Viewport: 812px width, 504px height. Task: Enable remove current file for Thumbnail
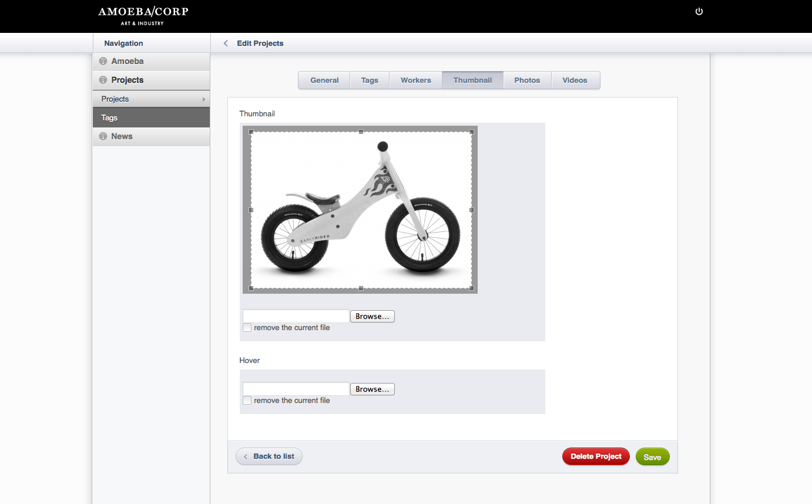[247, 328]
